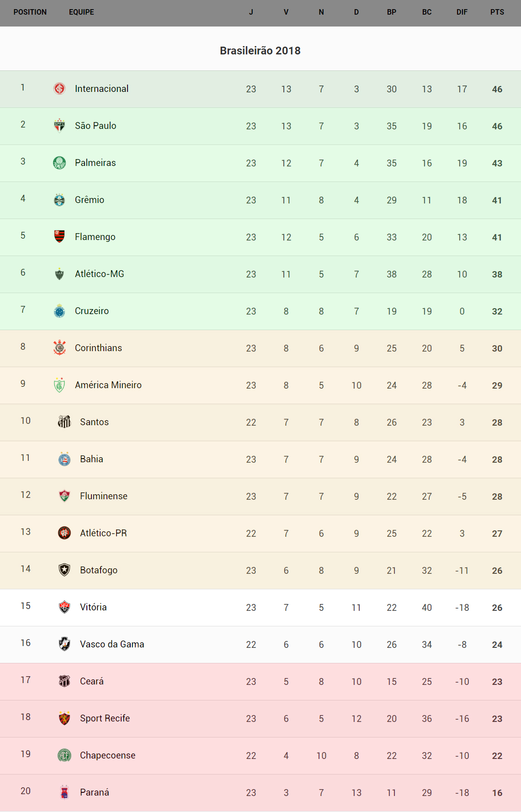Click the São Paulo club crest
Viewport: 521px width, 812px height.
click(x=59, y=125)
